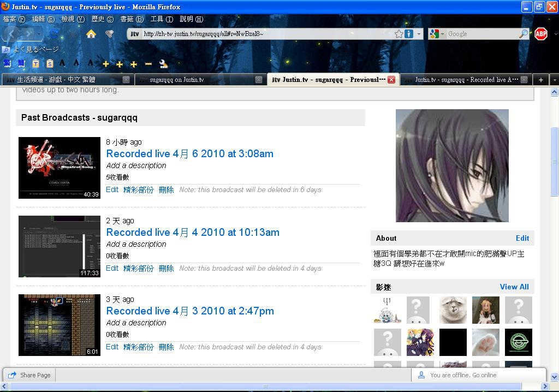Open a new tab with plus button
The image size is (559, 392).
tap(540, 80)
